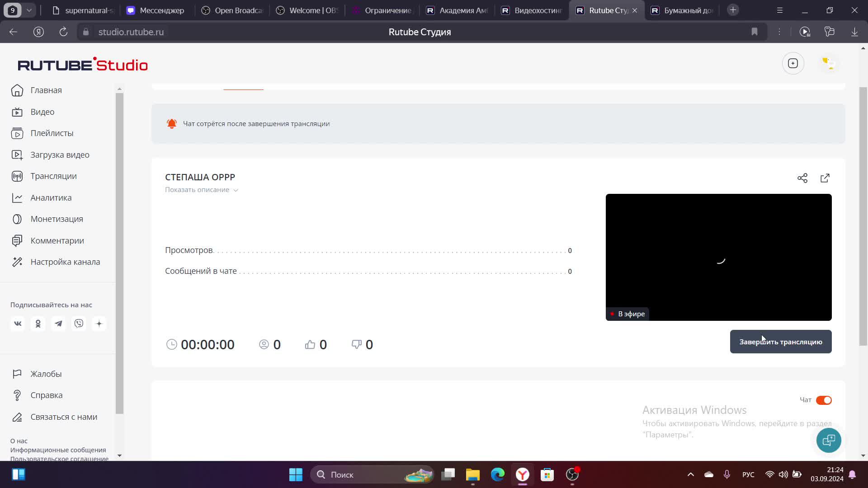The width and height of the screenshot is (868, 488).
Task: Go to Аналитика sidebar item
Action: (51, 197)
